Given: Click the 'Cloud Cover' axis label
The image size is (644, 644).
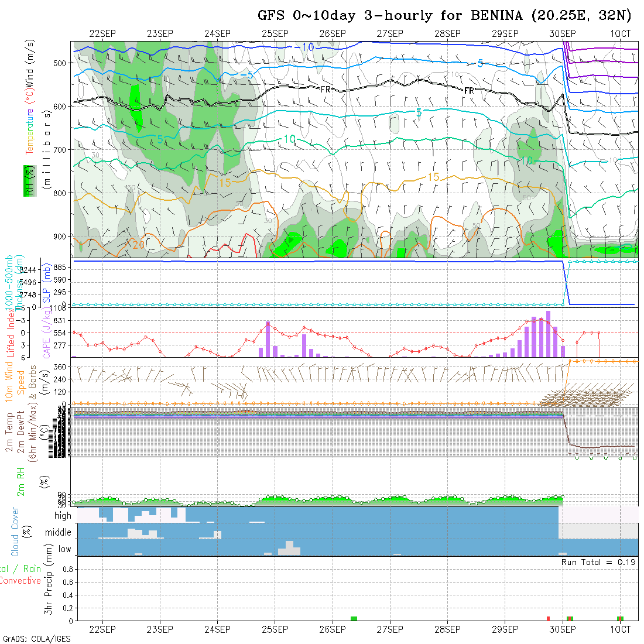Looking at the screenshot, I should (x=15, y=532).
